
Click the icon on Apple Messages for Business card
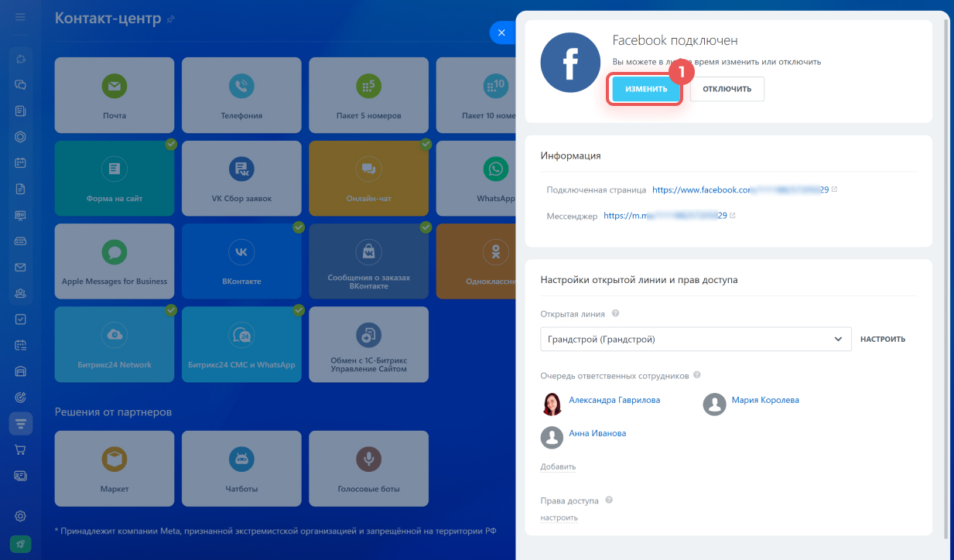click(x=115, y=251)
